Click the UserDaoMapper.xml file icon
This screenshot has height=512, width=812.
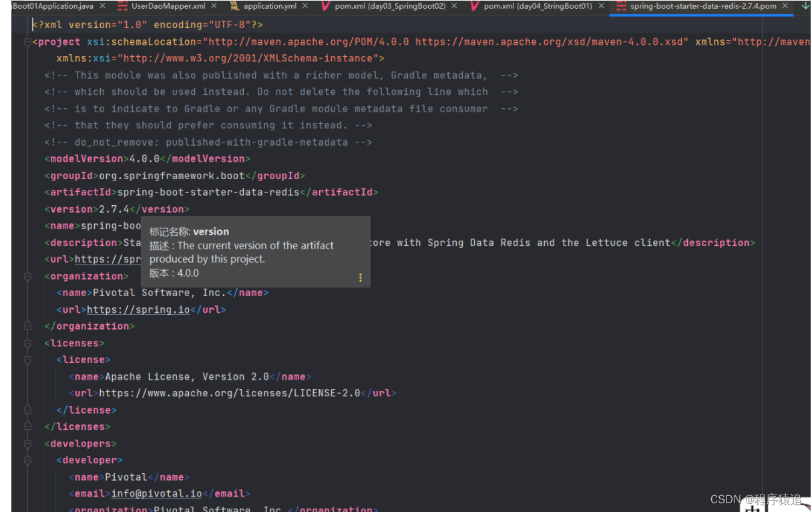click(122, 6)
